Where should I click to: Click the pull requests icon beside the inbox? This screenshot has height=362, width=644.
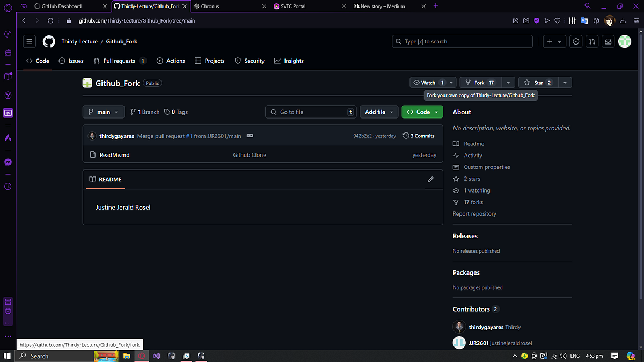click(592, 41)
